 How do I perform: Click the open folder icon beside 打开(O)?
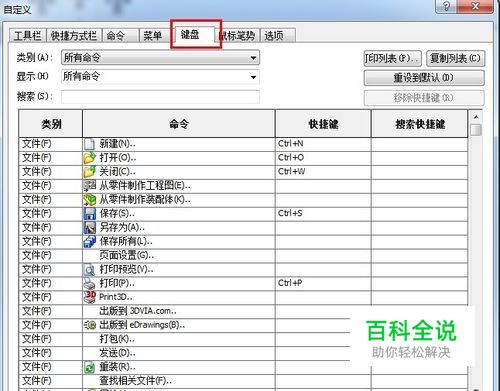pyautogui.click(x=89, y=158)
